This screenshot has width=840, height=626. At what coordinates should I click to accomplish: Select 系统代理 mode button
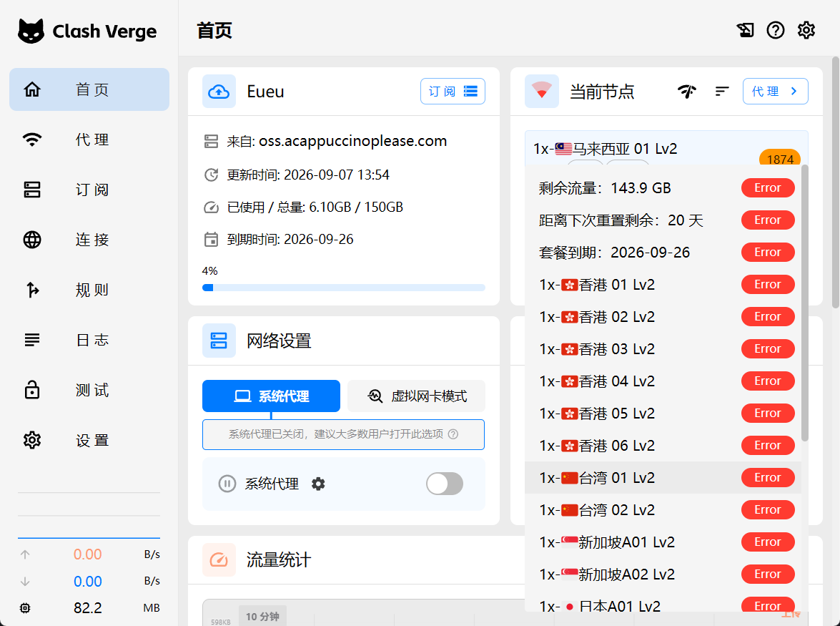(271, 396)
